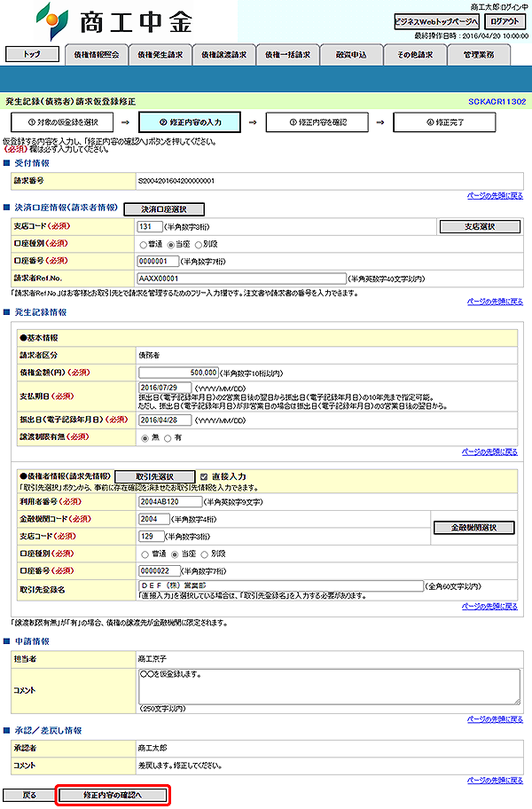Screen dimensions: 532x809
Task: Select 普通 account type in 決済口座情報
Action: (144, 245)
